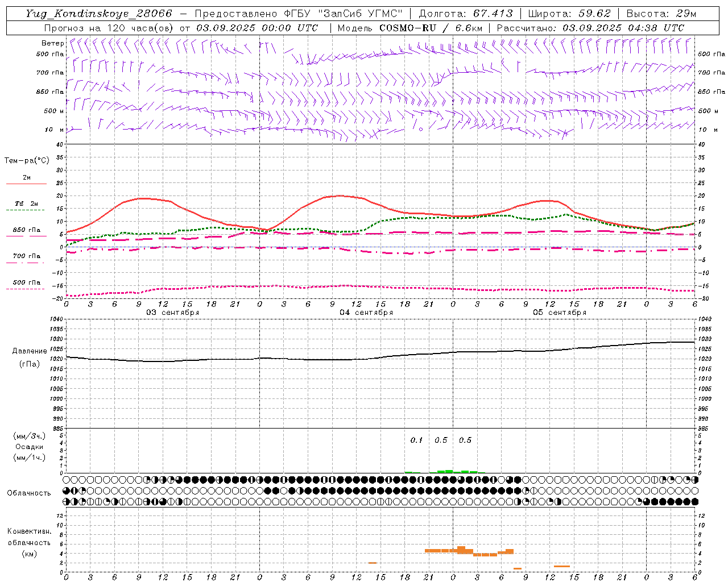Select the forecast text Прогноз на 120 часа(ов)
Screen dimensions: 728x582
point(109,28)
